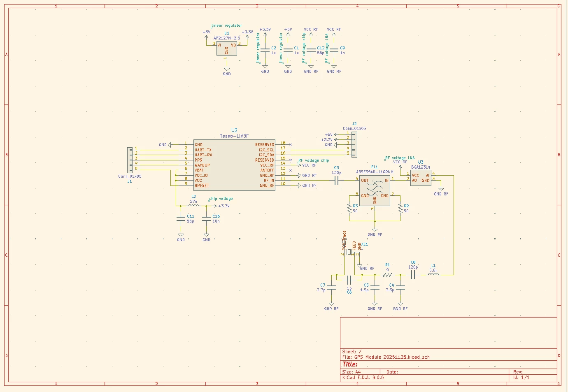Click the AP2127N-3.3 value text

click(226, 38)
